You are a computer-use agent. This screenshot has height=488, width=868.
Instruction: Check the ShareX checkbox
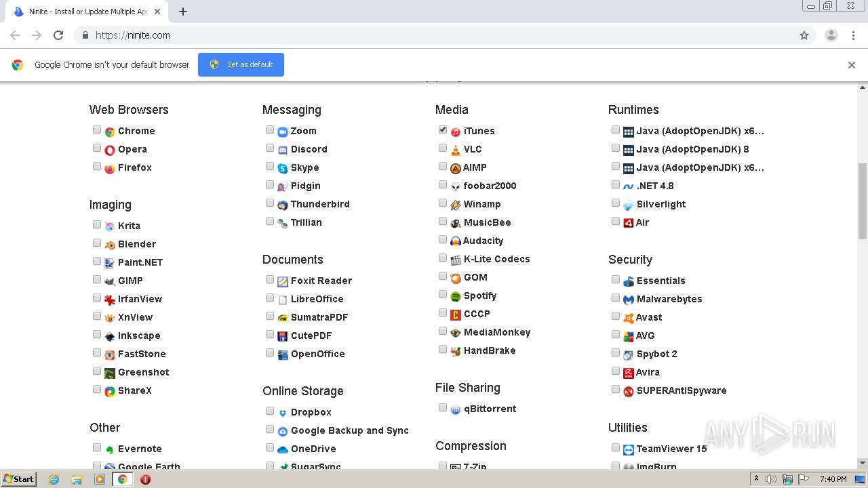coord(97,389)
